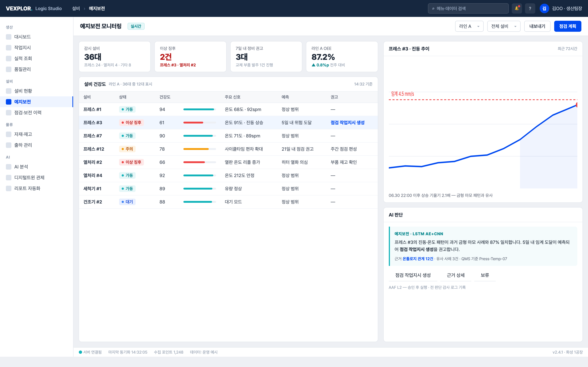Click the blue 점검 계획 button

tap(568, 26)
